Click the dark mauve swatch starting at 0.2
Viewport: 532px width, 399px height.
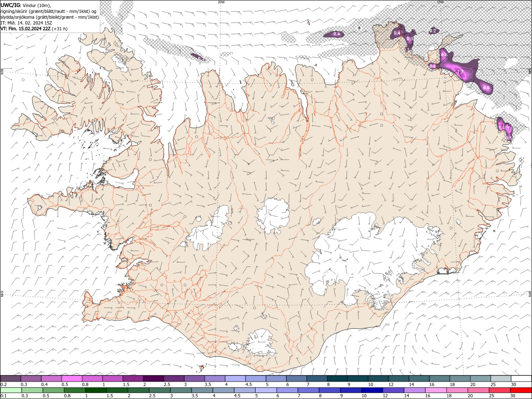coord(10,379)
